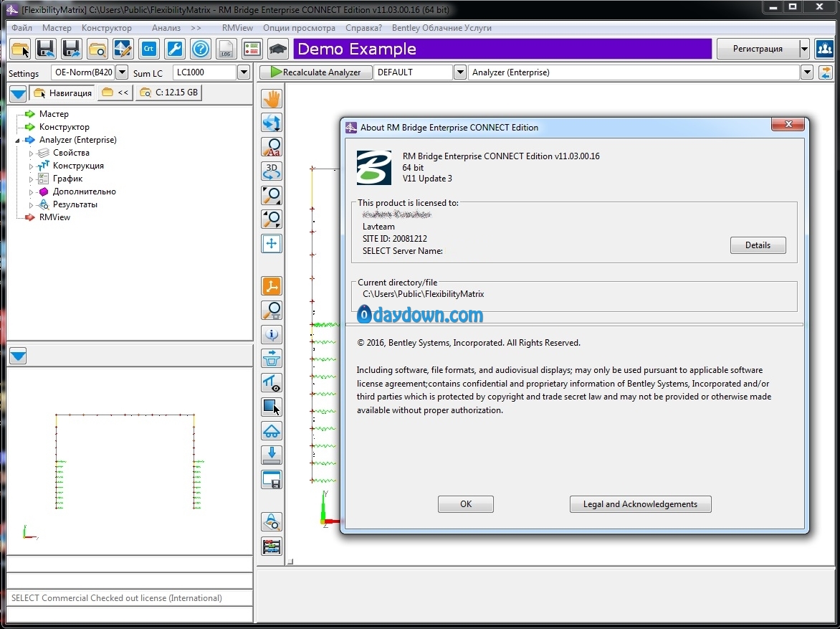Click the cross-section with arrow icon
840x629 pixels.
[272, 359]
